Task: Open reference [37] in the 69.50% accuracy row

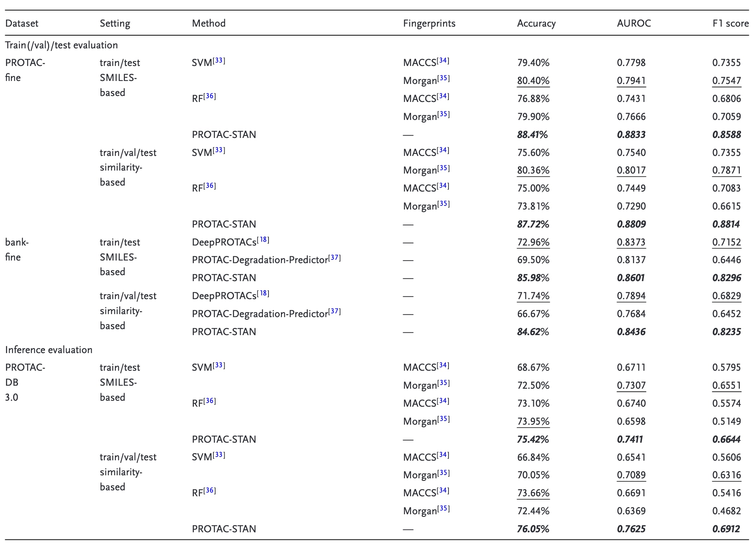Action: click(x=334, y=258)
